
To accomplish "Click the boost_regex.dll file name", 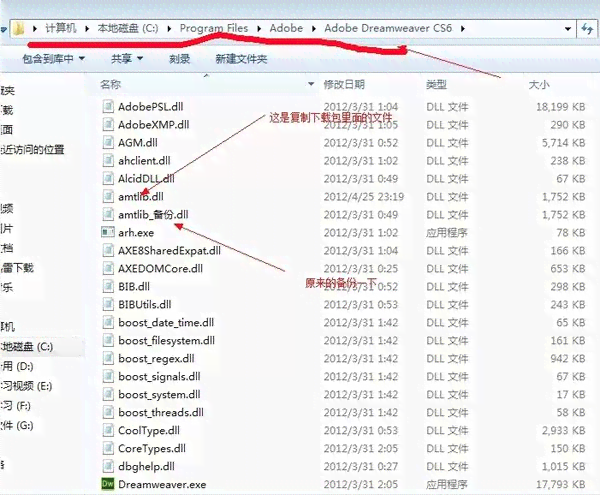I will tap(156, 358).
